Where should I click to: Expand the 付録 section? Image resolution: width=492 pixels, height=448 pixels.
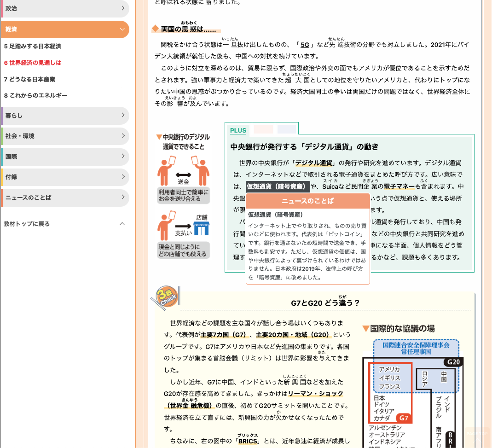[65, 177]
